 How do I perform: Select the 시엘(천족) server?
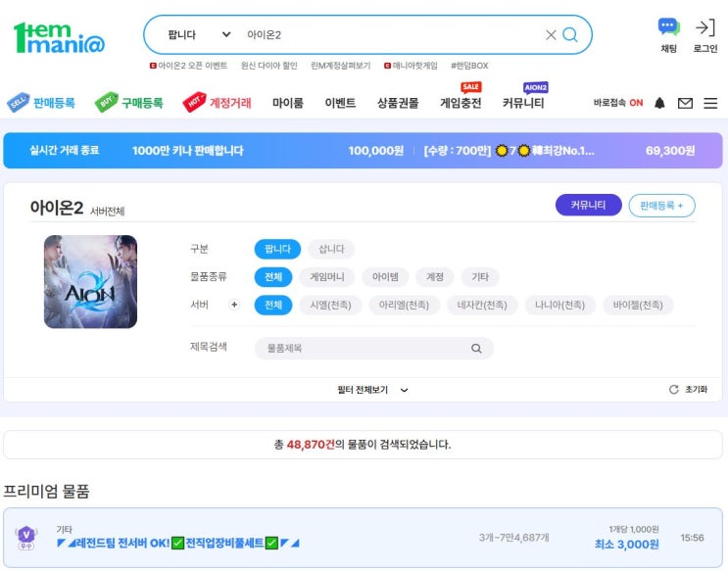click(x=330, y=305)
